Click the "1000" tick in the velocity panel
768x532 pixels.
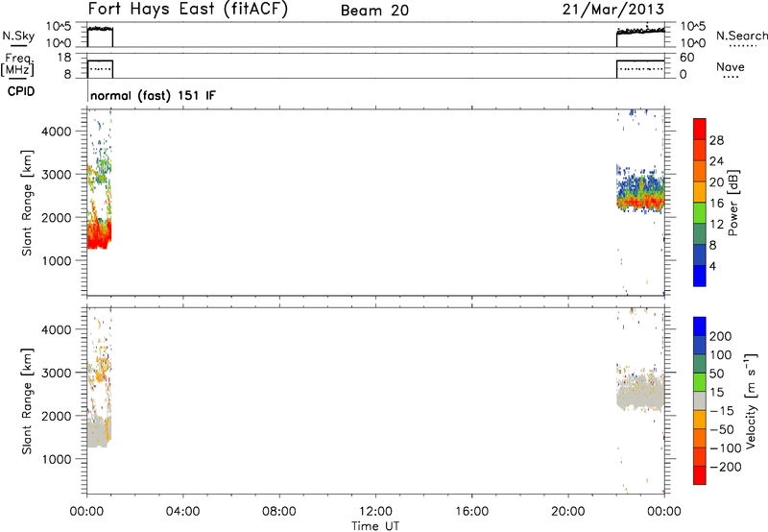click(x=58, y=459)
